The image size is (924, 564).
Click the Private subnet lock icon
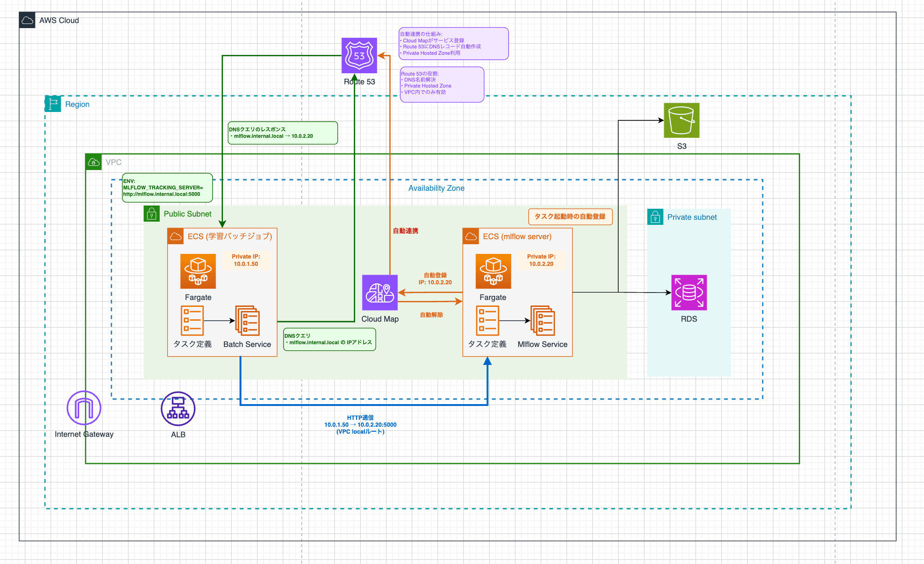pyautogui.click(x=655, y=217)
